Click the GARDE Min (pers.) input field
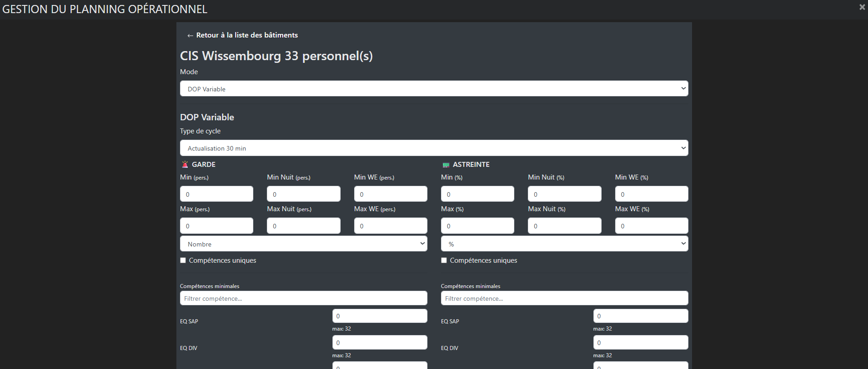868x369 pixels. pyautogui.click(x=217, y=194)
